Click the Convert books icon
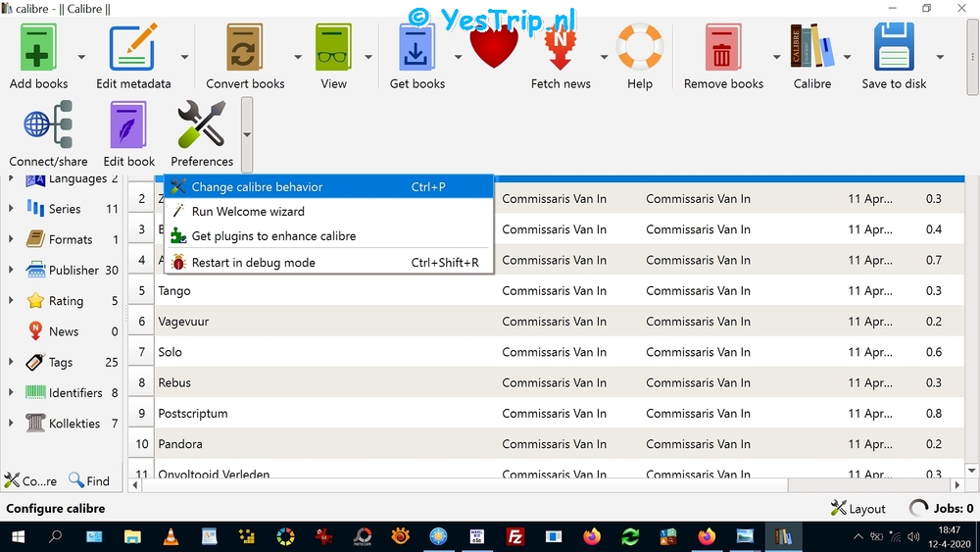The width and height of the screenshot is (980, 552). click(x=245, y=47)
